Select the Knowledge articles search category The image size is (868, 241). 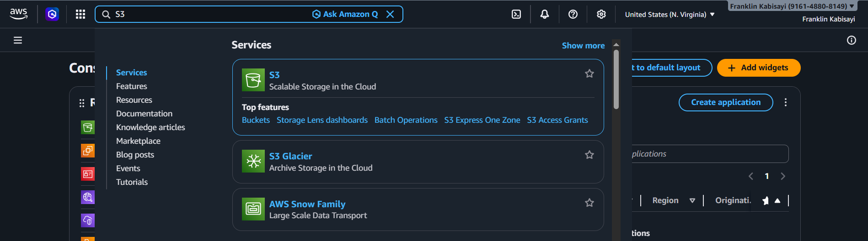(x=150, y=127)
